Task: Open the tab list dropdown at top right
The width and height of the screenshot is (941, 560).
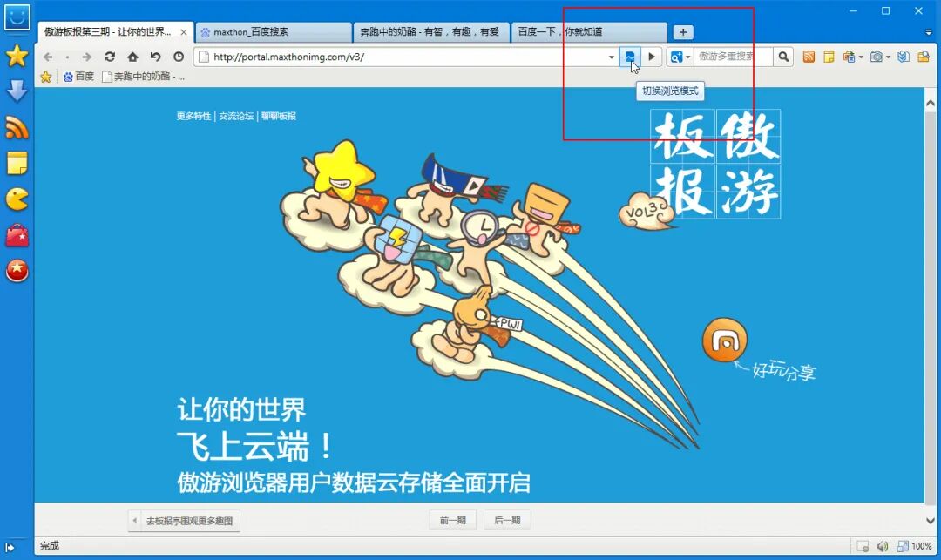Action: [930, 32]
